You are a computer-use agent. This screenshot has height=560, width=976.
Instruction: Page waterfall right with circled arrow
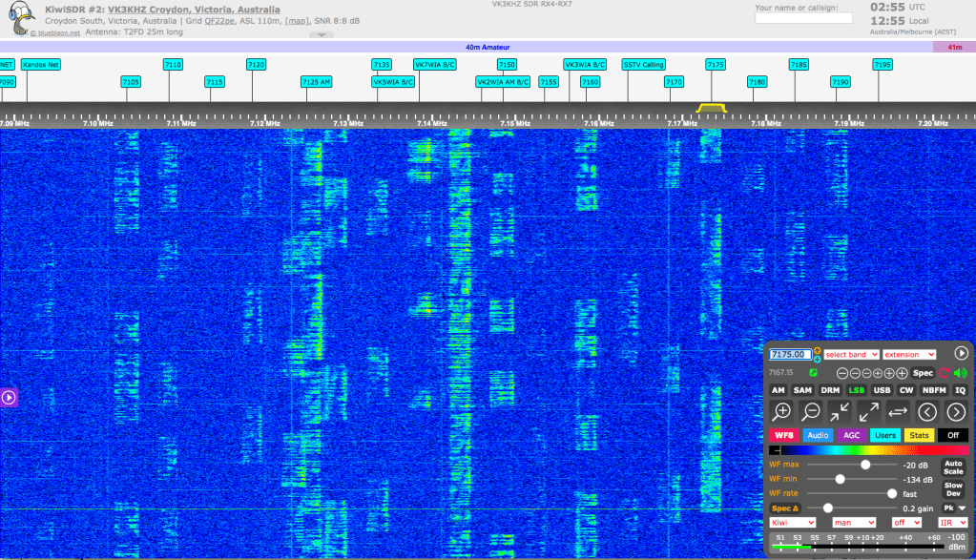pyautogui.click(x=955, y=412)
